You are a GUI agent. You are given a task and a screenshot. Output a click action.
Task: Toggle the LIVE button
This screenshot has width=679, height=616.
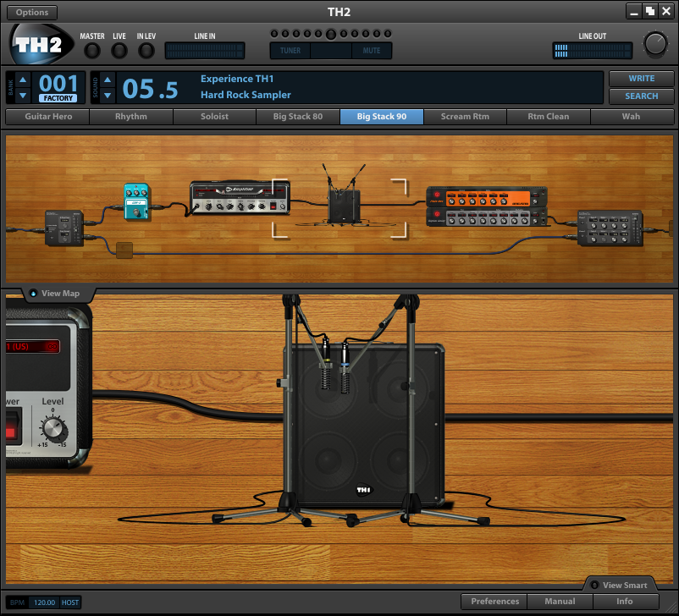point(119,51)
